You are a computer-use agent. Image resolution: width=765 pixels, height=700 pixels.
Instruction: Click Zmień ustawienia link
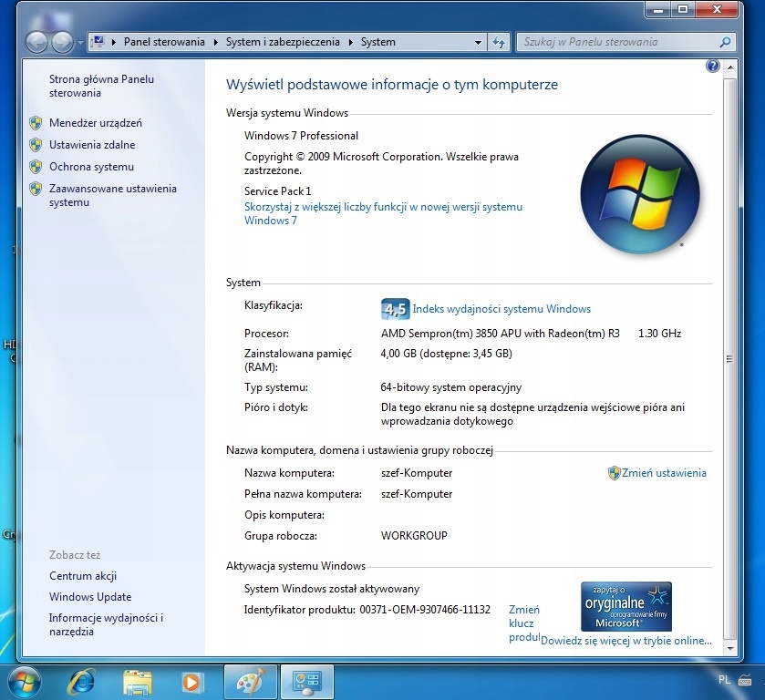tap(664, 473)
